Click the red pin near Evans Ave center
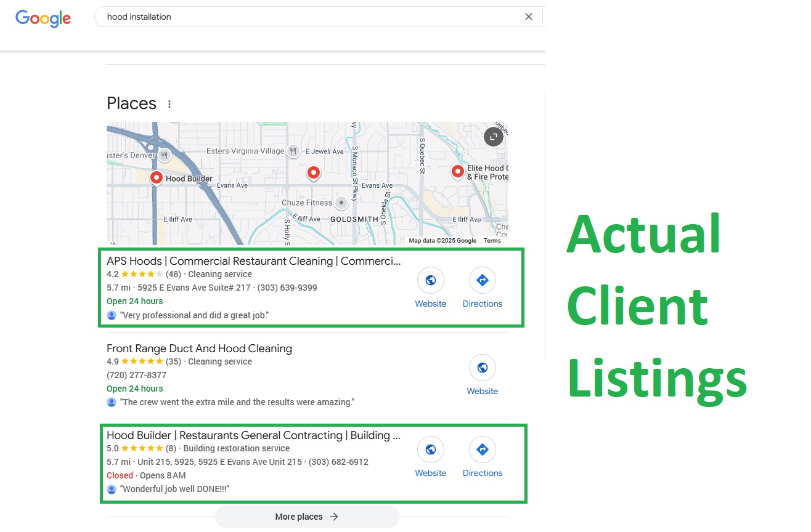 [x=314, y=174]
